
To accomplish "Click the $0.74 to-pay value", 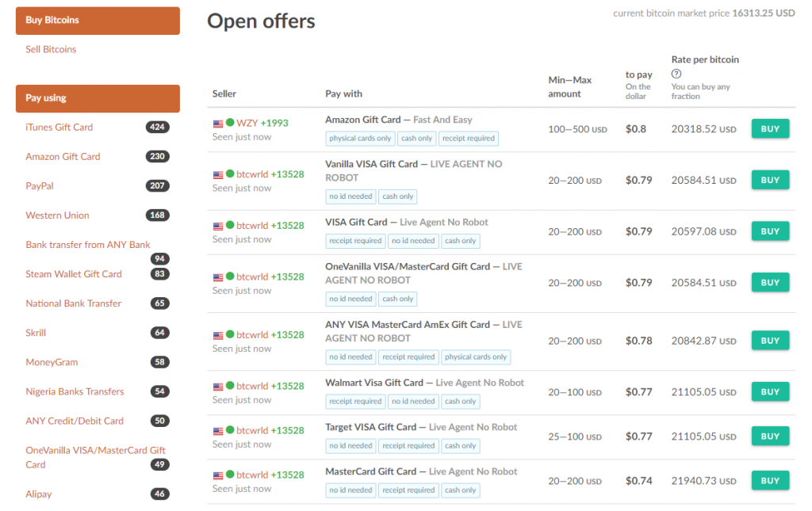I will point(638,481).
